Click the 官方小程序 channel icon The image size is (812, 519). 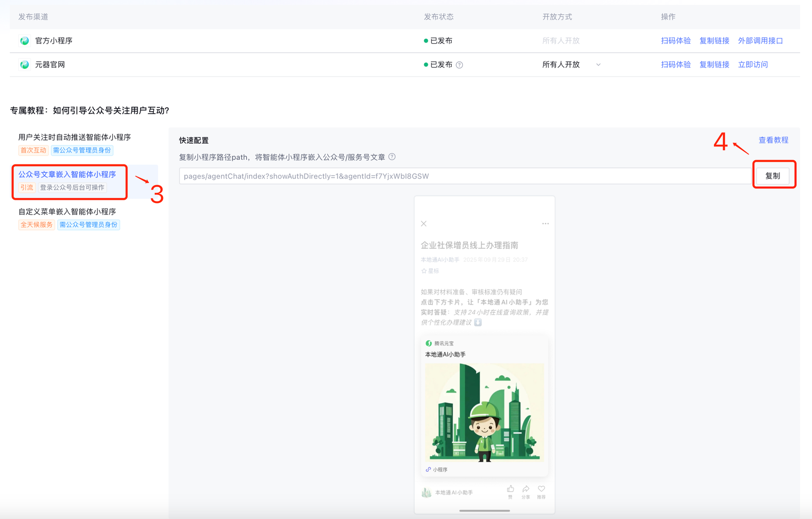(x=24, y=41)
